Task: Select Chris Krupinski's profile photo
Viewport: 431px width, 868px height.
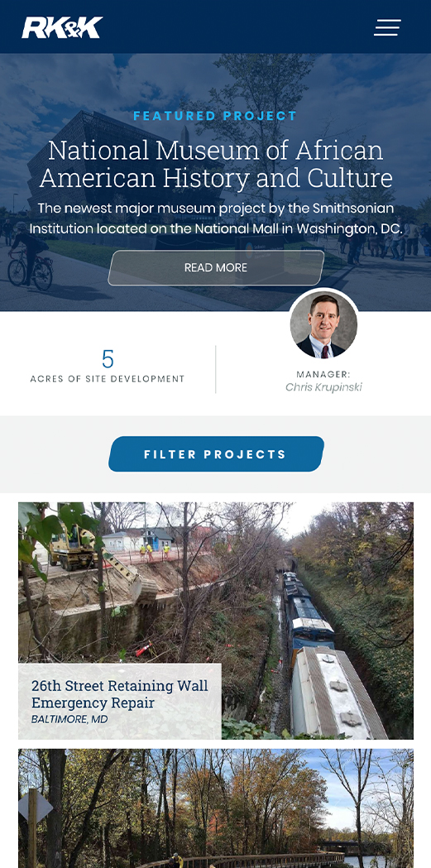Action: click(323, 324)
